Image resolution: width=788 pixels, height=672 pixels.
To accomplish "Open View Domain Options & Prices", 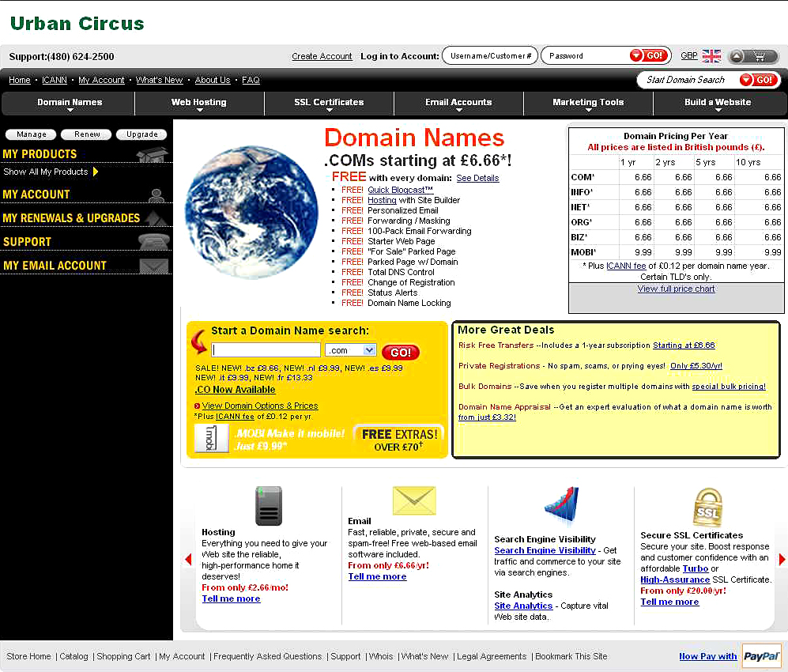I will (260, 406).
